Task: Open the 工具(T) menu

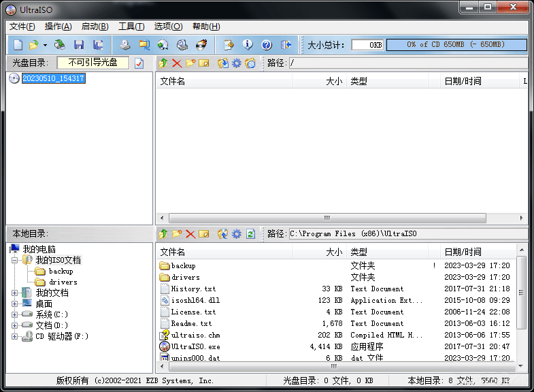Action: pyautogui.click(x=131, y=27)
